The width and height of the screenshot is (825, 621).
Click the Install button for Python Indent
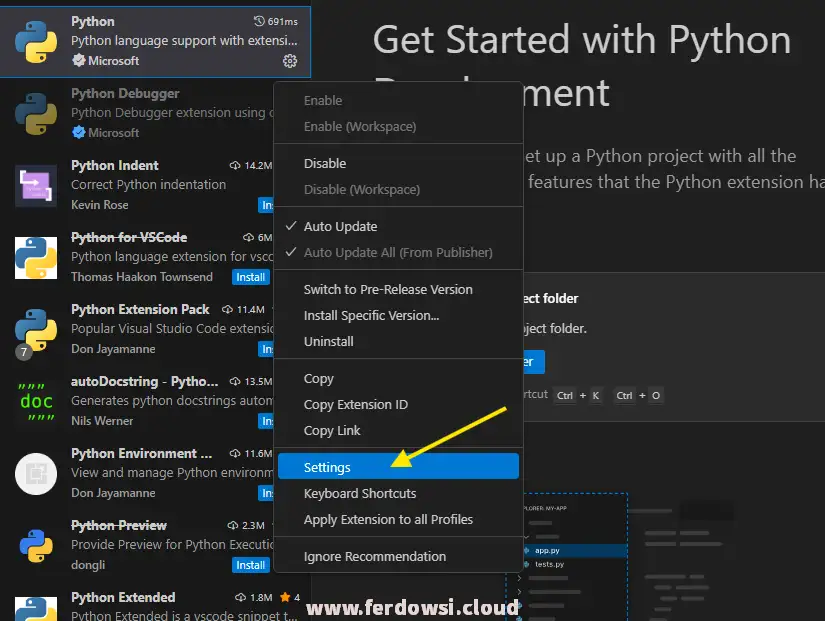[266, 205]
